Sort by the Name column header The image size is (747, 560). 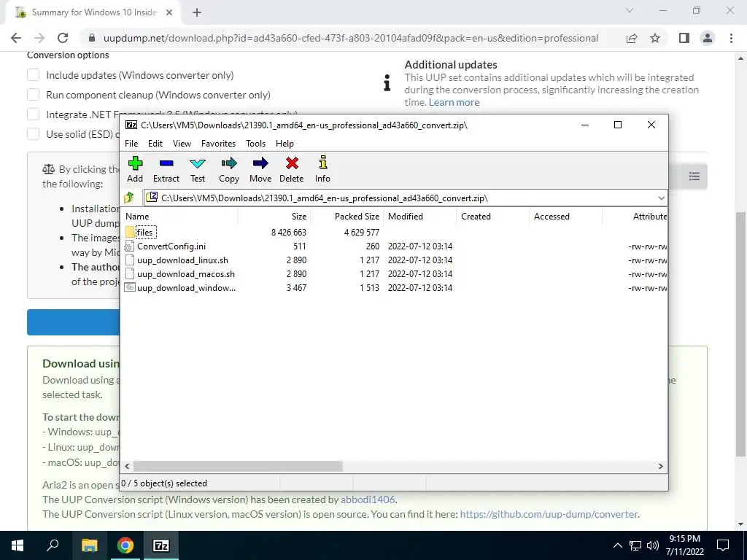180,216
